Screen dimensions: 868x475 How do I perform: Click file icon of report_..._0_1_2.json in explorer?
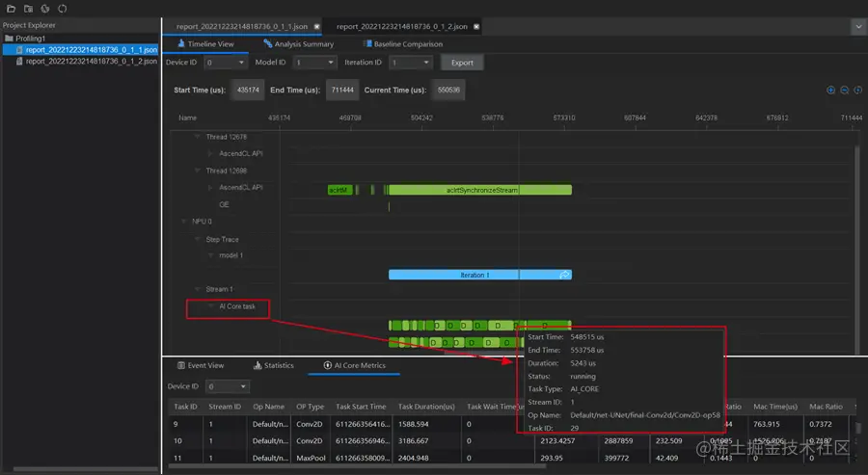coord(19,62)
